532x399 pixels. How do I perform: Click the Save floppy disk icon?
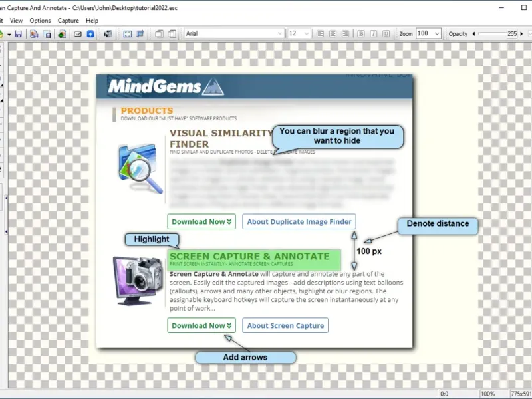pyautogui.click(x=19, y=34)
